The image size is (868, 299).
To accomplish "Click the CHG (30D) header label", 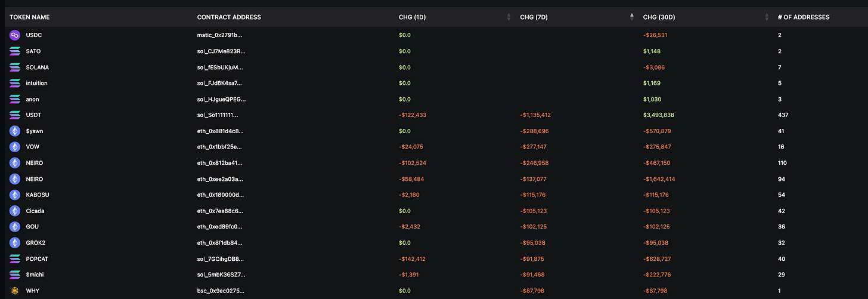I will click(x=659, y=17).
